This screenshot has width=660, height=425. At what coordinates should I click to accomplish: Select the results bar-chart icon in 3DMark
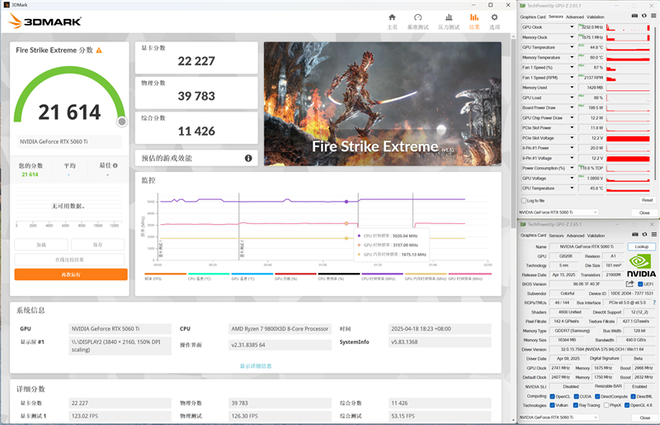pos(474,17)
